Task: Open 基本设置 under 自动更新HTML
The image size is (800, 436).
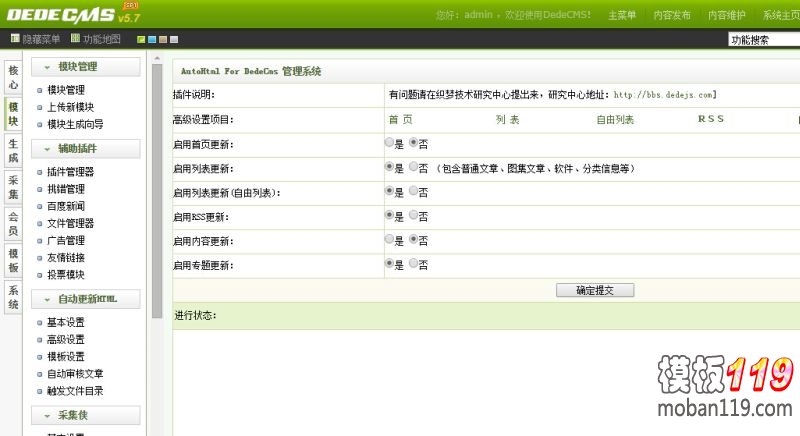Action: 66,323
